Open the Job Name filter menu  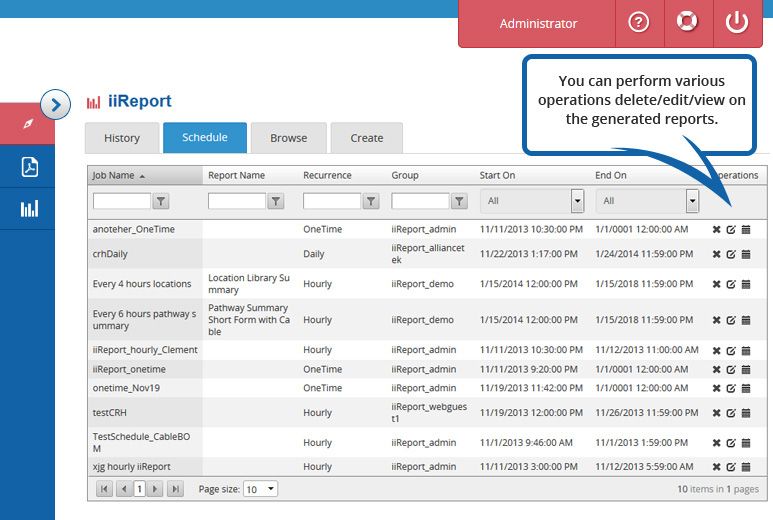[x=161, y=201]
